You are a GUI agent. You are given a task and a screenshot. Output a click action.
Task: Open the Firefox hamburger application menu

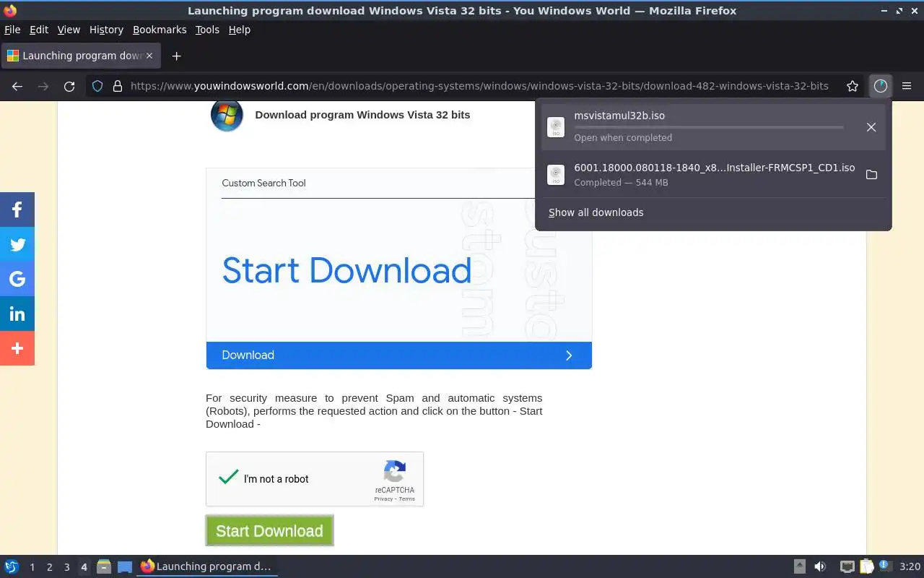tap(907, 86)
